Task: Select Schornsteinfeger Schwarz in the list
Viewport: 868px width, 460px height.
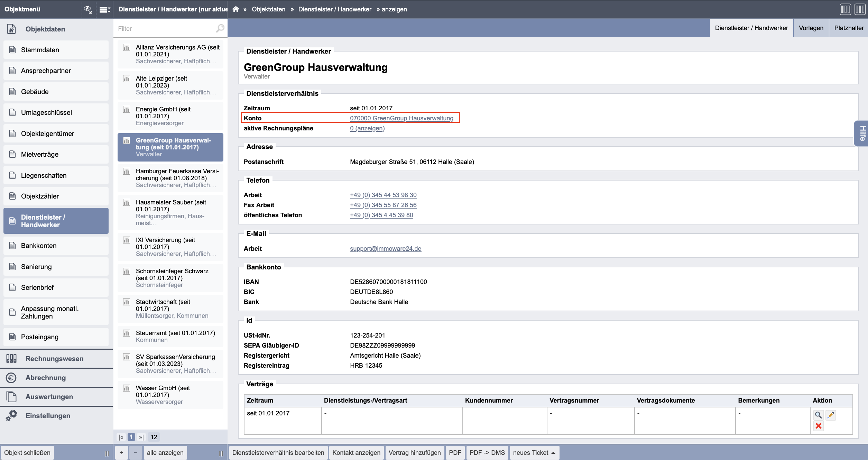Action: pos(170,278)
